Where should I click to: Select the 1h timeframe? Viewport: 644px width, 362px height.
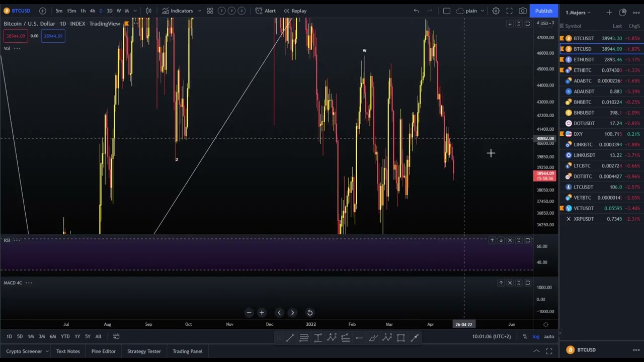click(83, 11)
